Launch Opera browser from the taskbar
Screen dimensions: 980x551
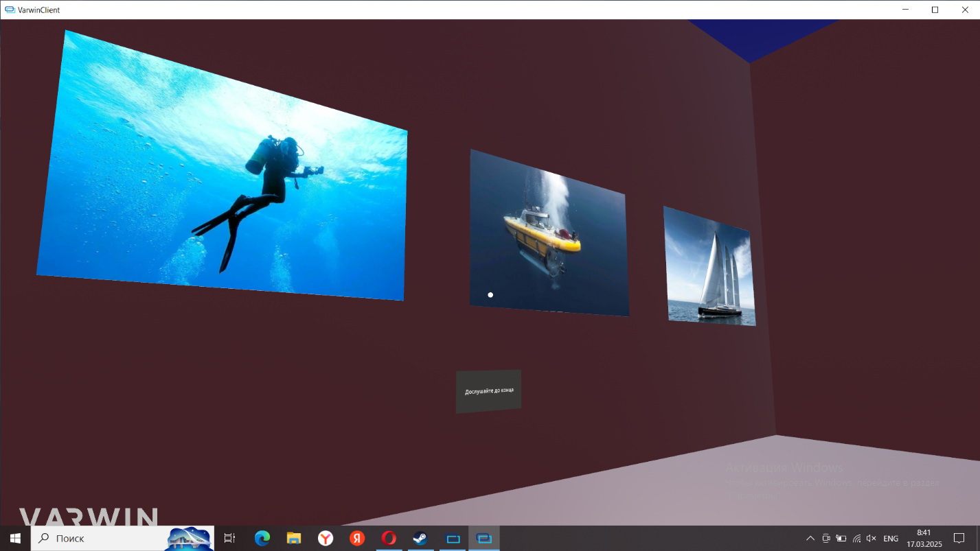click(x=389, y=539)
